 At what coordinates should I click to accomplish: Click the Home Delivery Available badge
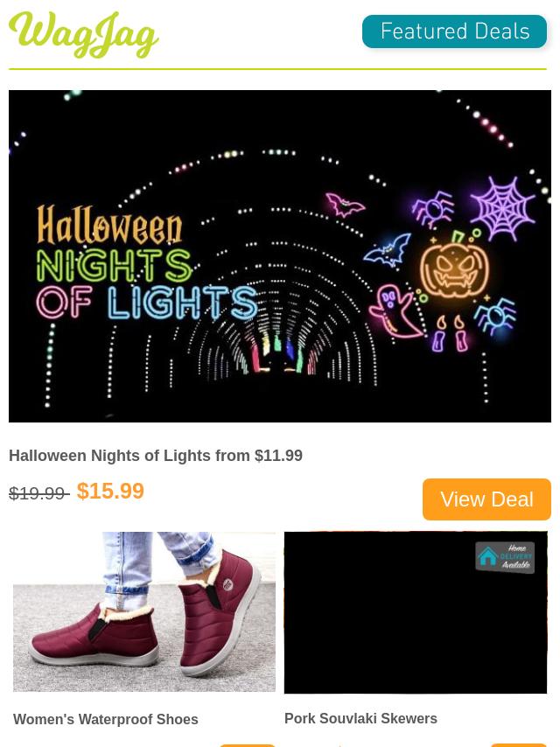[x=505, y=557]
